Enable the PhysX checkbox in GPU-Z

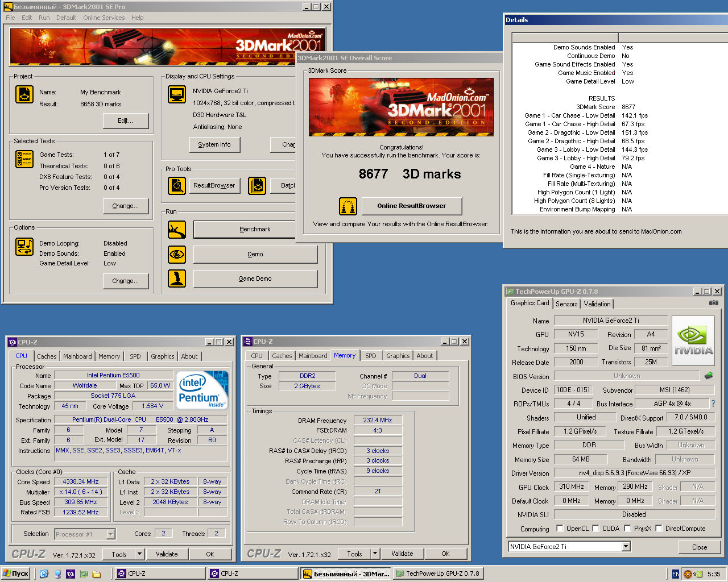coord(627,529)
